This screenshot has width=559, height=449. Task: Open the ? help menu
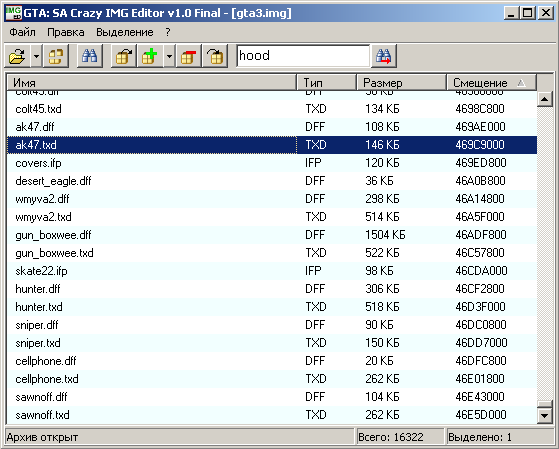tap(168, 32)
